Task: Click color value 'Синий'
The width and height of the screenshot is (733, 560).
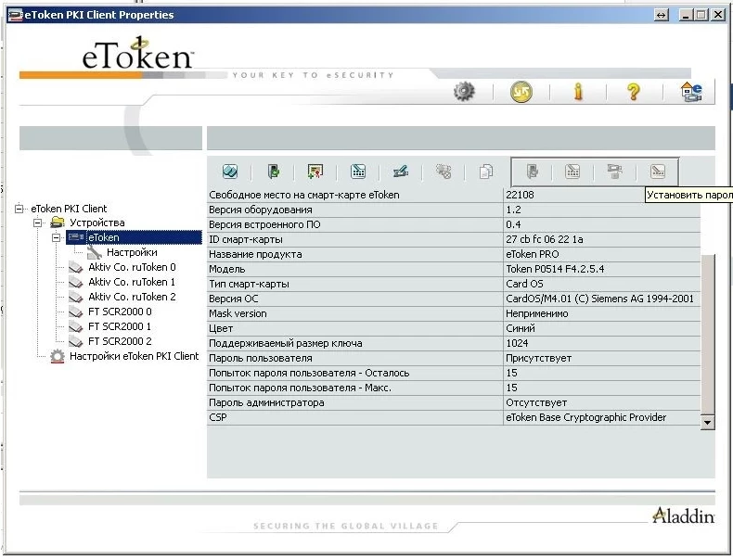Action: 521,328
